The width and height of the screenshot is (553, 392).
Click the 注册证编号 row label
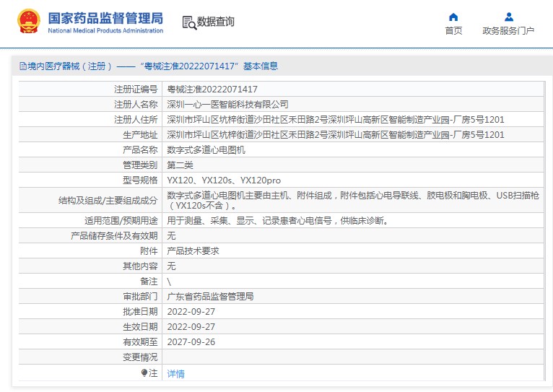click(136, 90)
